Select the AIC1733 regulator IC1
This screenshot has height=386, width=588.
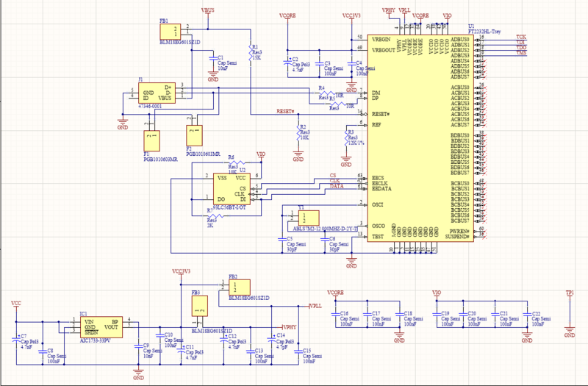pyautogui.click(x=100, y=327)
